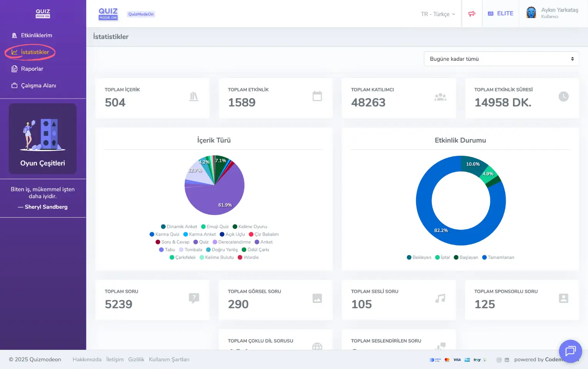Toggle Bekleyen in the Etkinlik Durumu legend
The height and width of the screenshot is (369, 588).
pos(419,257)
